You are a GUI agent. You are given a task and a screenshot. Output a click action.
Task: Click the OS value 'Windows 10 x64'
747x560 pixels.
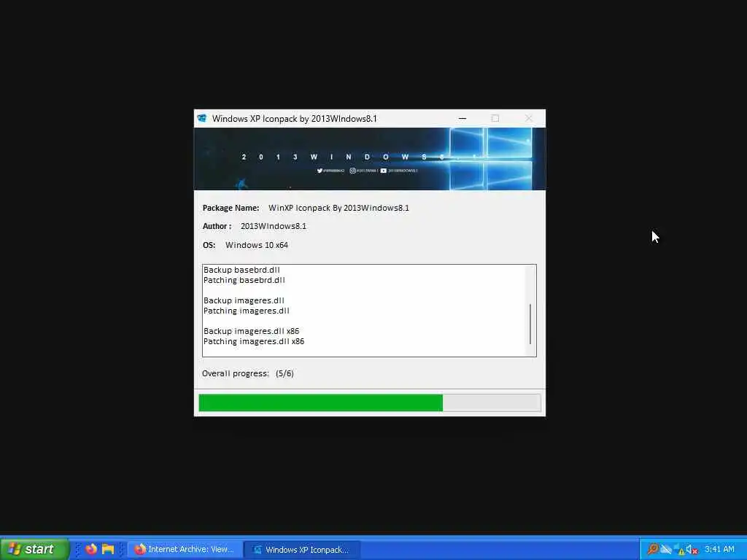(x=257, y=245)
